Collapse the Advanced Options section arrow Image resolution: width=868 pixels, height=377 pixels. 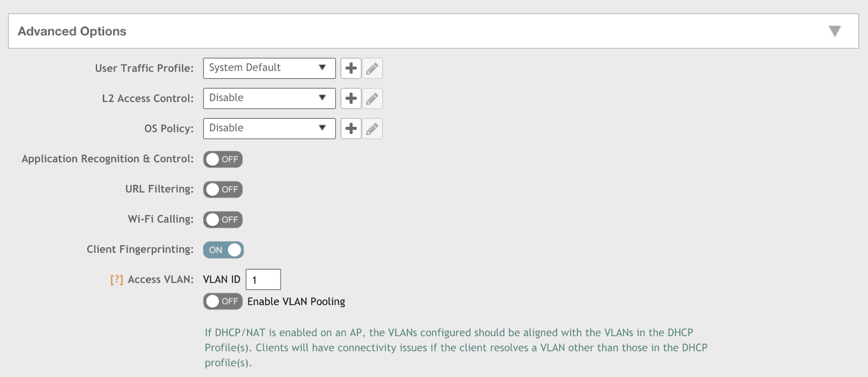pyautogui.click(x=834, y=31)
